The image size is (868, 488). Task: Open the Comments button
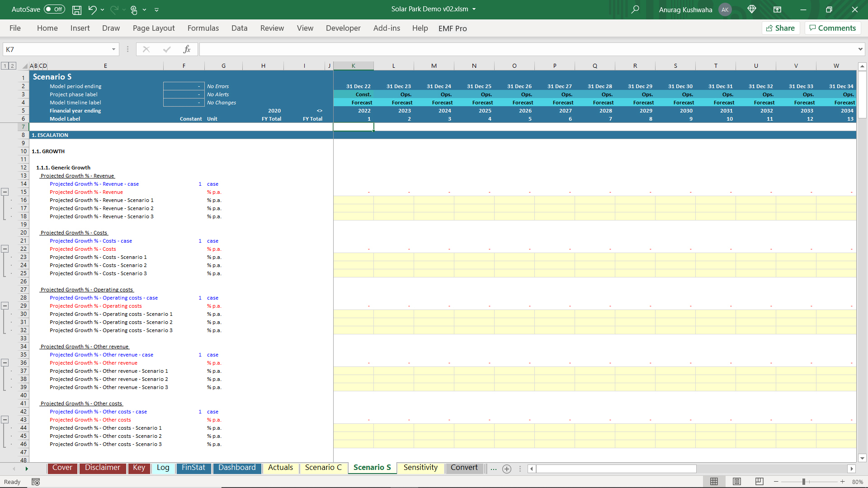832,28
